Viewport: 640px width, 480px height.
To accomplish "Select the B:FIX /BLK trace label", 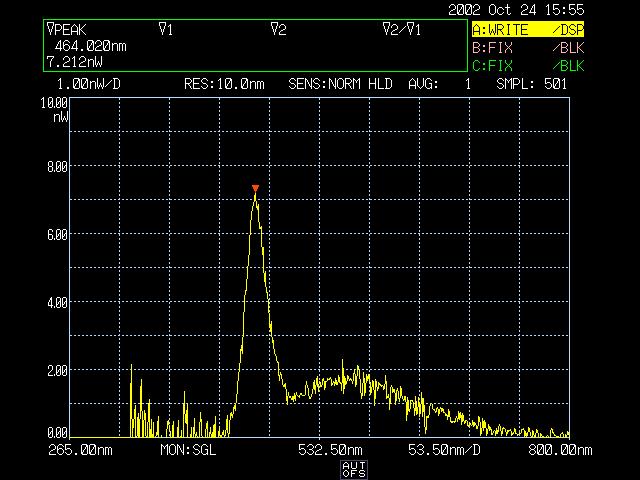I will point(528,48).
